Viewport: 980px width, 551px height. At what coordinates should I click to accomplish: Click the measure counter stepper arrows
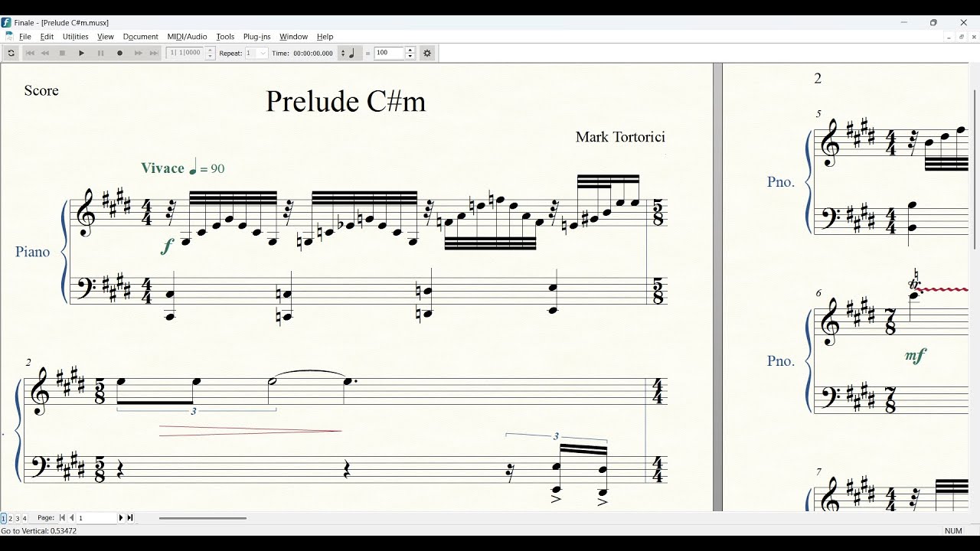[211, 53]
